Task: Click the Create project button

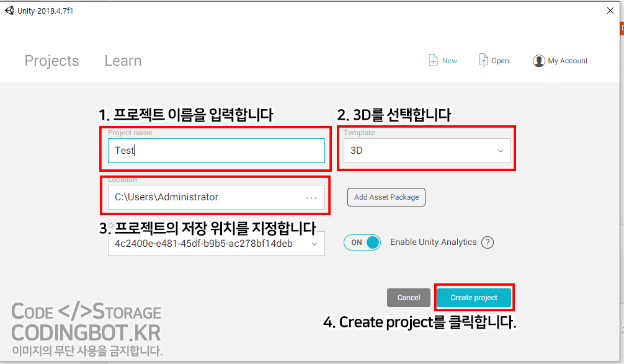Action: [474, 298]
